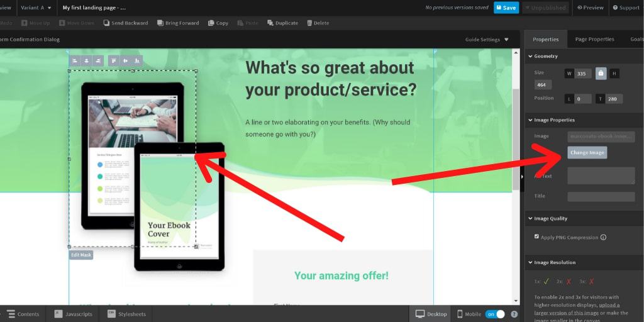Collapse the Image Quality section

pos(548,218)
